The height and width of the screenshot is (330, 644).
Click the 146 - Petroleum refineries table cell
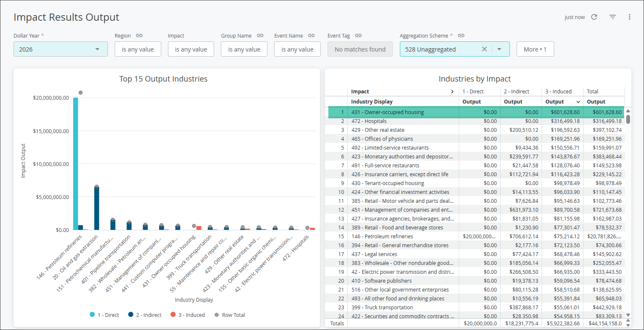(403, 237)
